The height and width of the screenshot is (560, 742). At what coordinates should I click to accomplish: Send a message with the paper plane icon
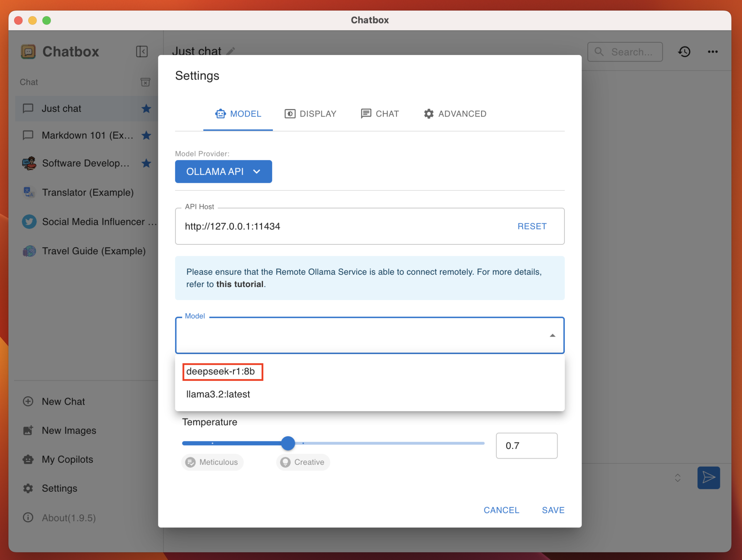(x=708, y=478)
